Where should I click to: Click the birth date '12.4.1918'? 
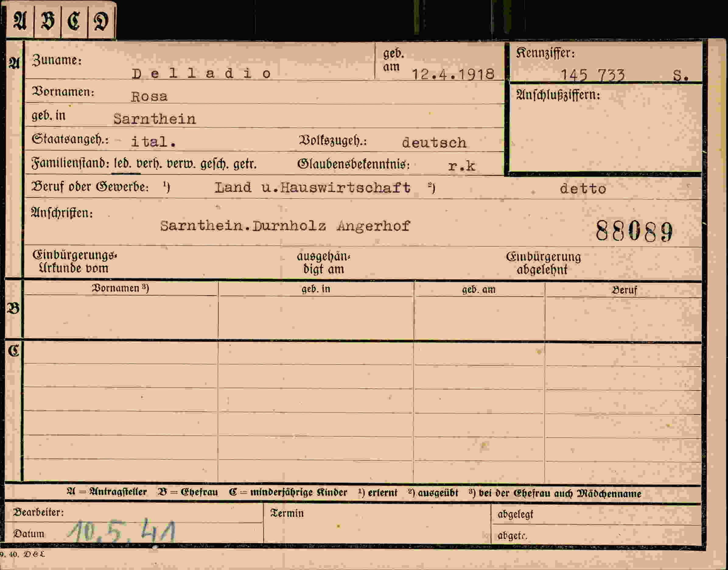click(453, 74)
